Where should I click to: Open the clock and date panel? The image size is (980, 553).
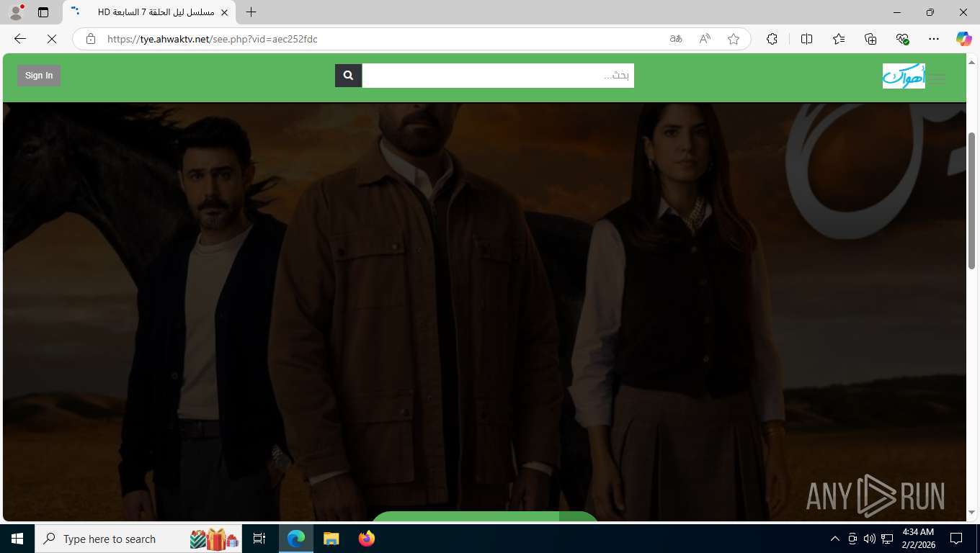[x=918, y=539]
